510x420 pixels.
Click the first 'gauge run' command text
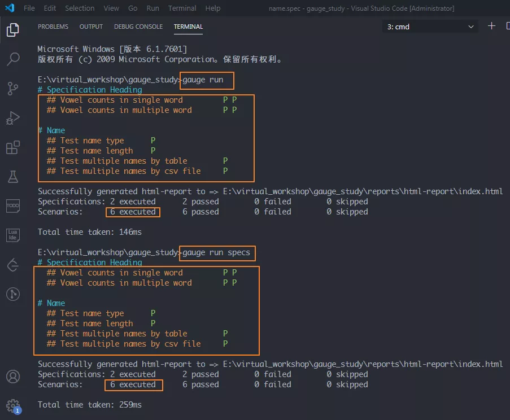(203, 80)
